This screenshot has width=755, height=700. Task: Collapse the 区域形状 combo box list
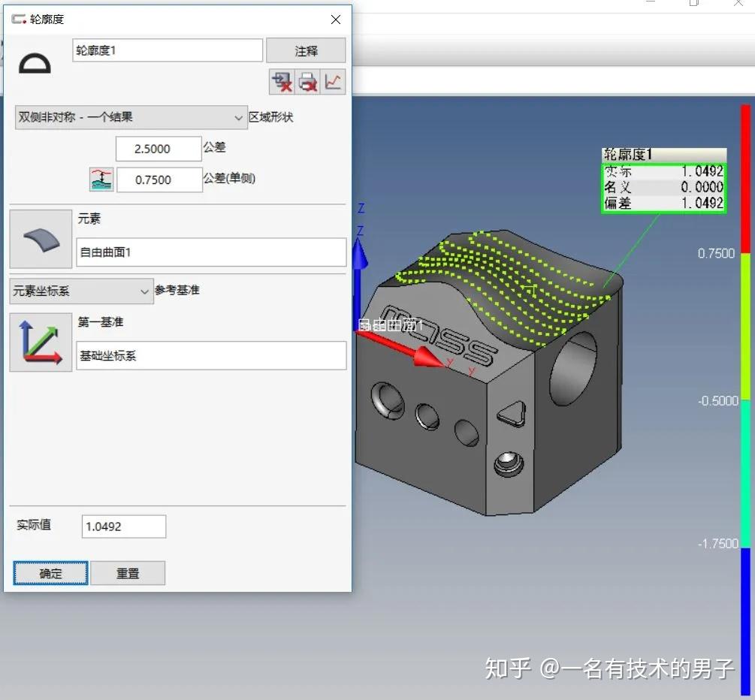pyautogui.click(x=237, y=117)
